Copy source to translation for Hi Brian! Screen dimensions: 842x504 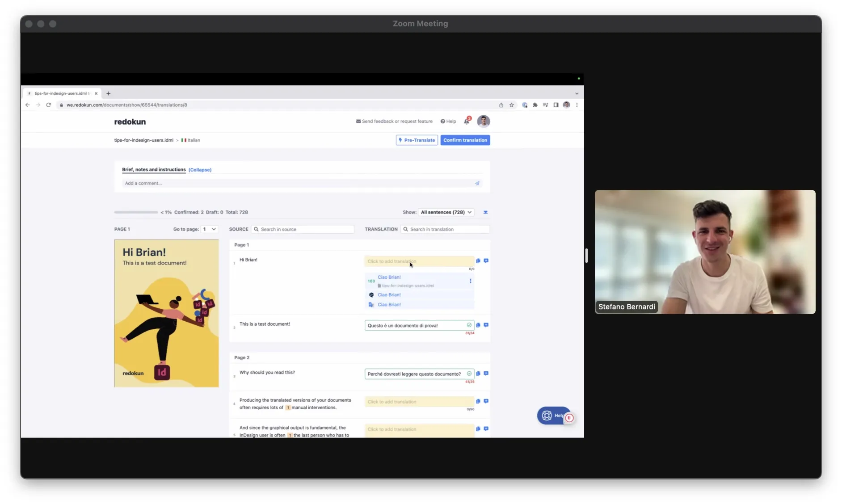478,261
